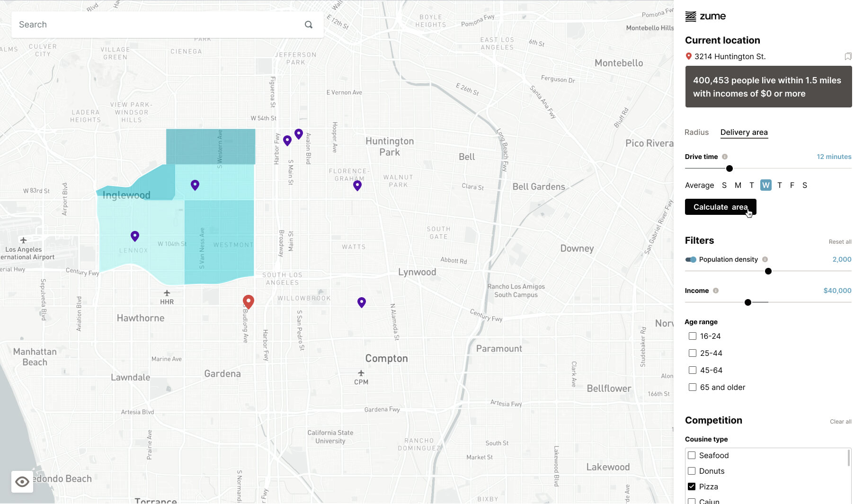Select the M (Monday) day
863x504 pixels.
(x=738, y=186)
